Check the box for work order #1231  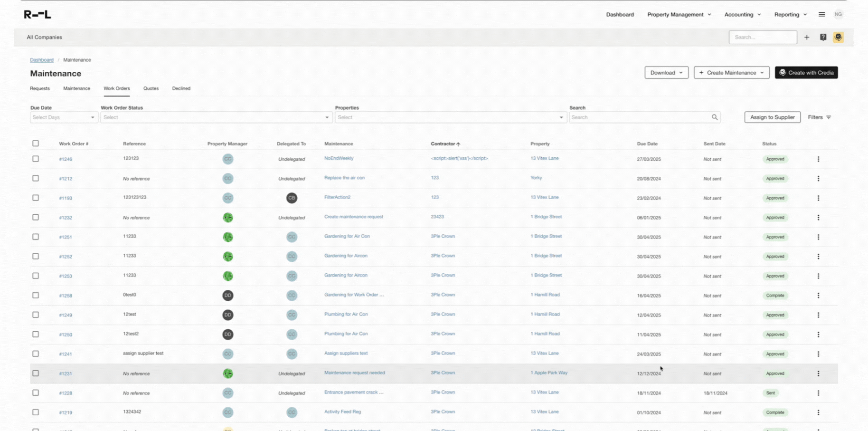[36, 373]
